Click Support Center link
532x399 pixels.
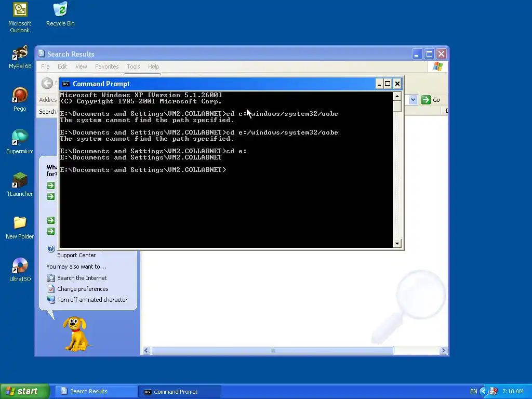click(76, 255)
